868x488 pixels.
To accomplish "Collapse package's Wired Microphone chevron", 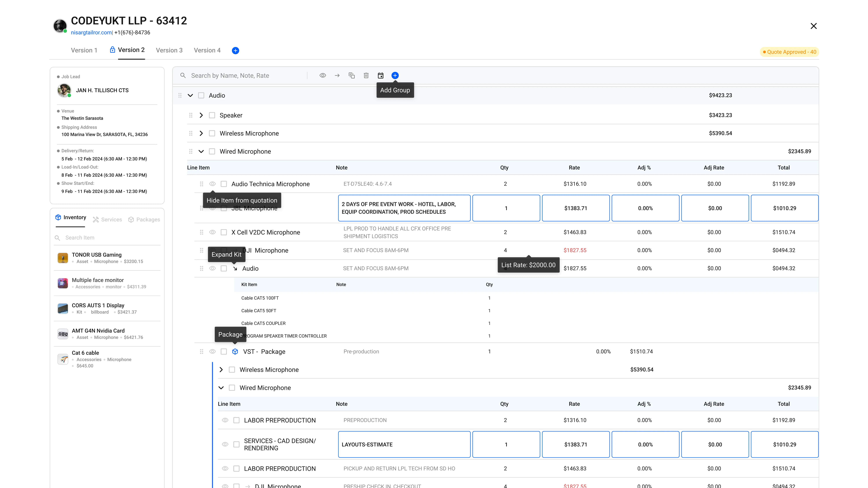I will (221, 388).
